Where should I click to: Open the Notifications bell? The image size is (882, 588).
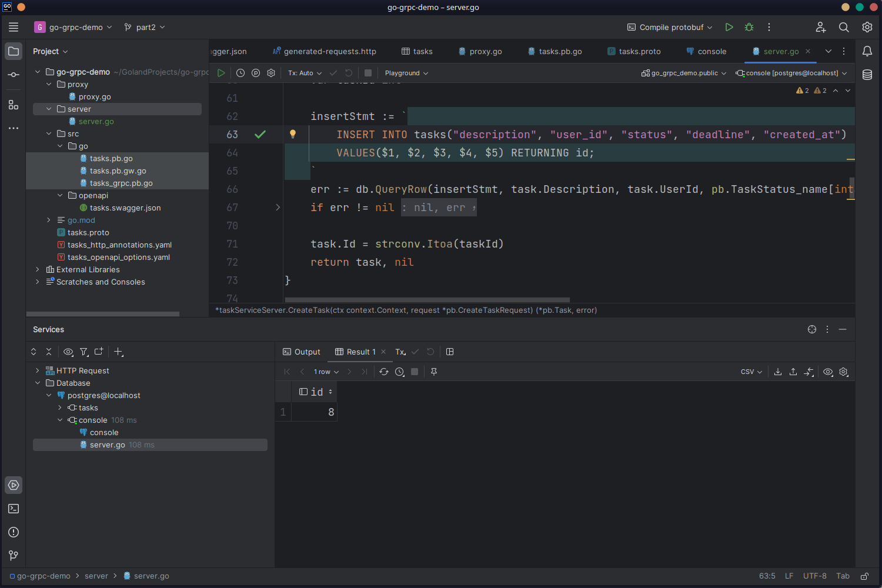click(x=867, y=51)
